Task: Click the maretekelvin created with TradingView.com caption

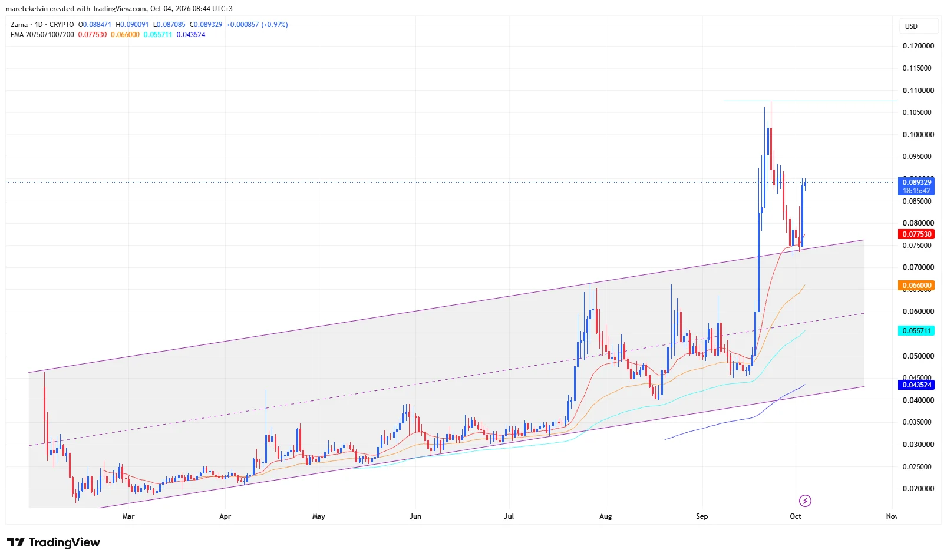Action: point(119,9)
